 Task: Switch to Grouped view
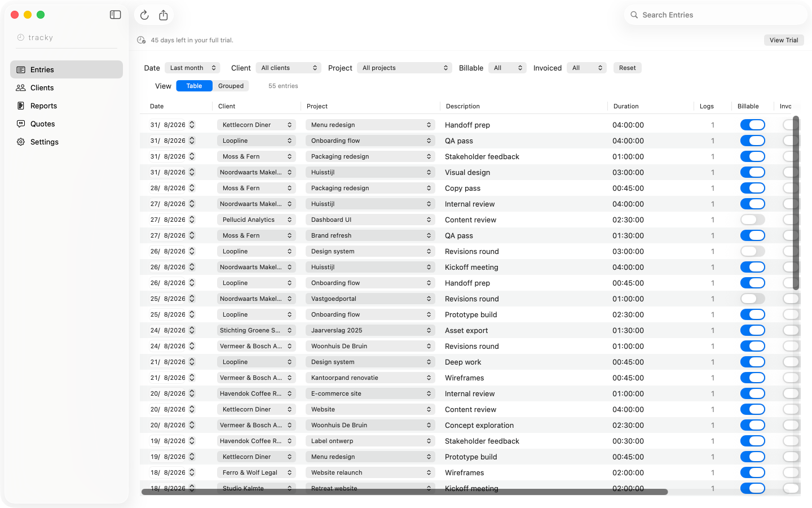coord(231,86)
